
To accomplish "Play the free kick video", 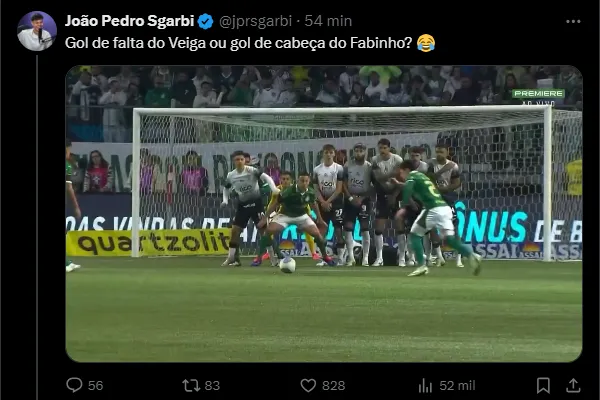I will (324, 214).
